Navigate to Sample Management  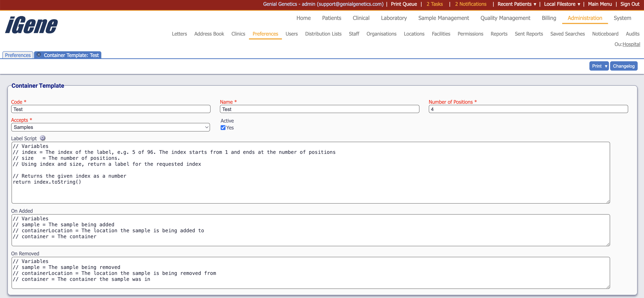point(443,18)
